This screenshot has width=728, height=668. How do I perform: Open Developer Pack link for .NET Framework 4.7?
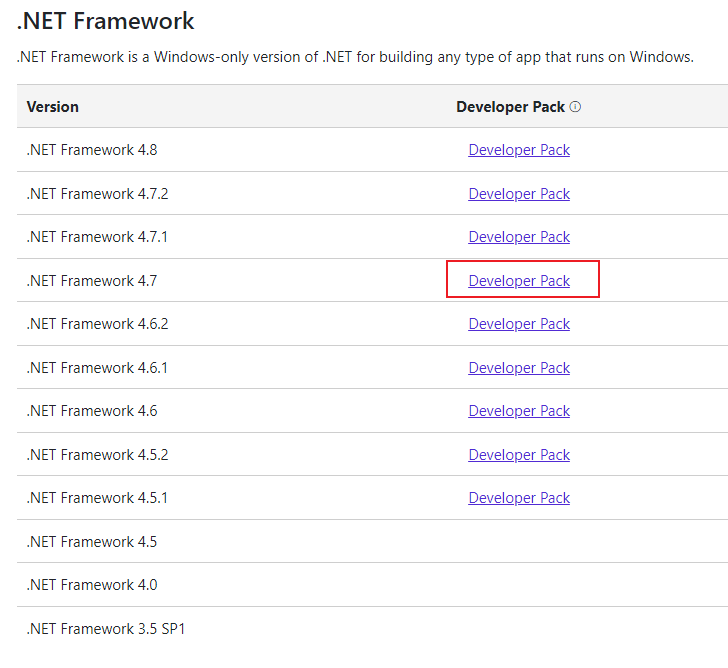pos(519,280)
